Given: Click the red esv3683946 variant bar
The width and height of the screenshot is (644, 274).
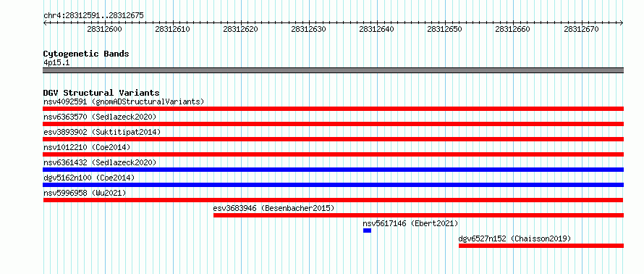Looking at the screenshot, I should pos(418,215).
